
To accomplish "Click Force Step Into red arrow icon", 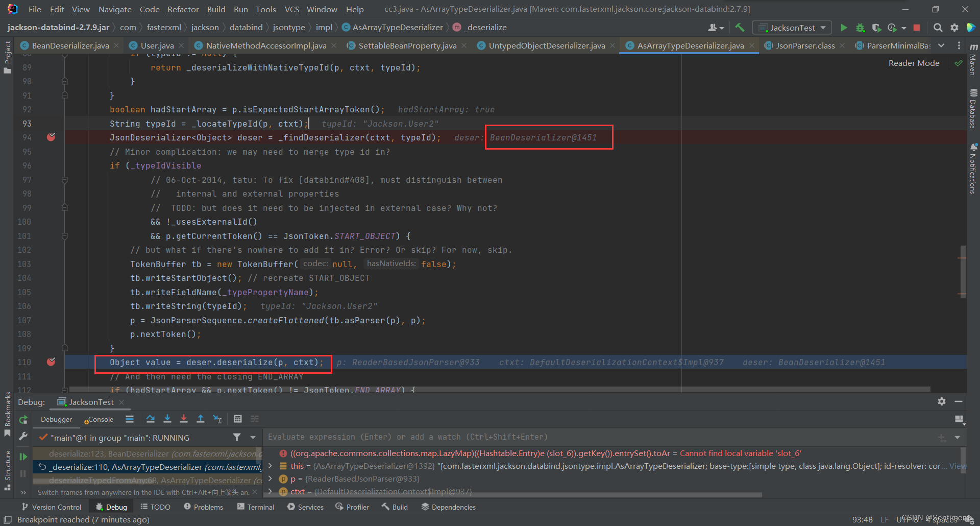I will pyautogui.click(x=184, y=419).
